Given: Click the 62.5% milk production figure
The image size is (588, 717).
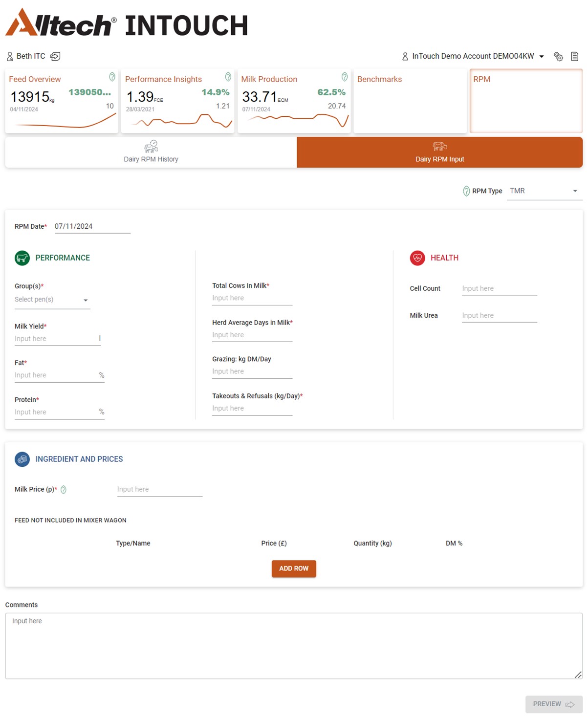Looking at the screenshot, I should (x=331, y=92).
